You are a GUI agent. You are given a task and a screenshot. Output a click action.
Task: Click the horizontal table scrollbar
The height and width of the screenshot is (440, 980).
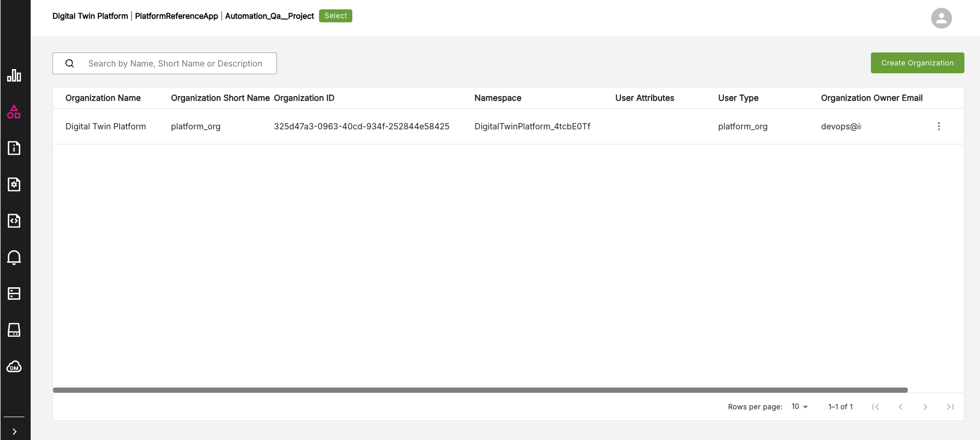point(480,390)
